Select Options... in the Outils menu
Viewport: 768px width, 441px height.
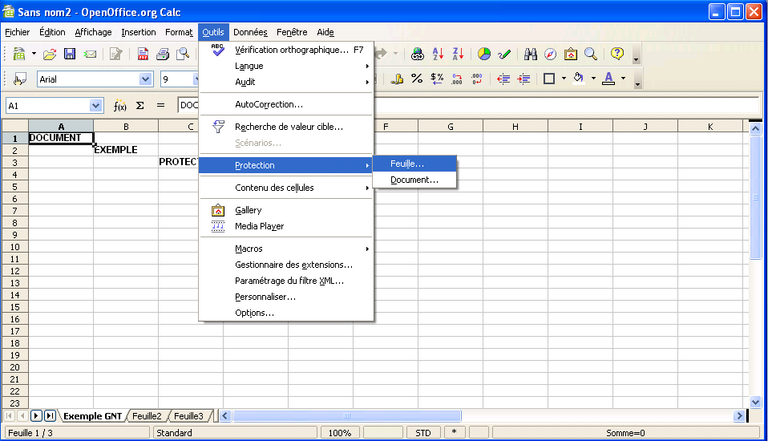pos(286,313)
